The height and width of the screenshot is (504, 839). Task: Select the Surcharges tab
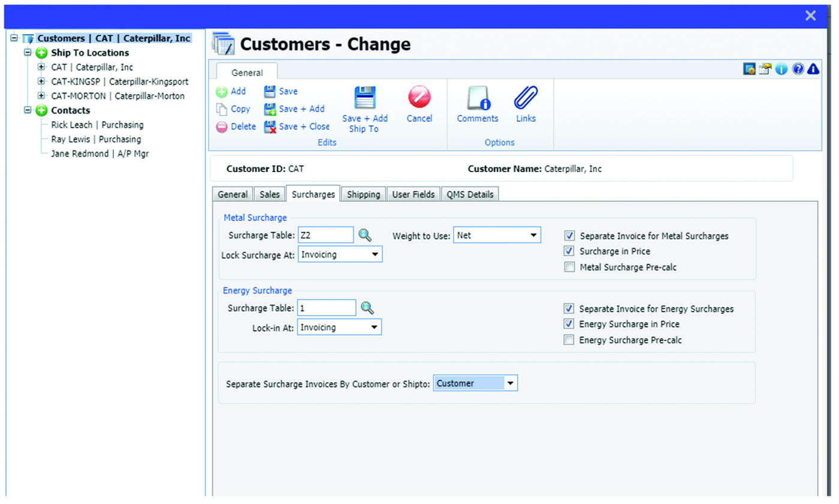[x=313, y=194]
